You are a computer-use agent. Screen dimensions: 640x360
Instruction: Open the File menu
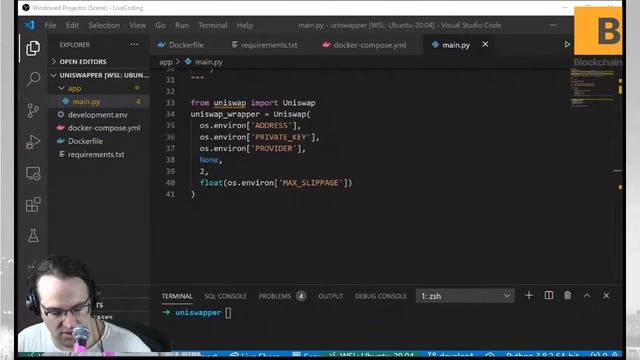tap(50, 25)
